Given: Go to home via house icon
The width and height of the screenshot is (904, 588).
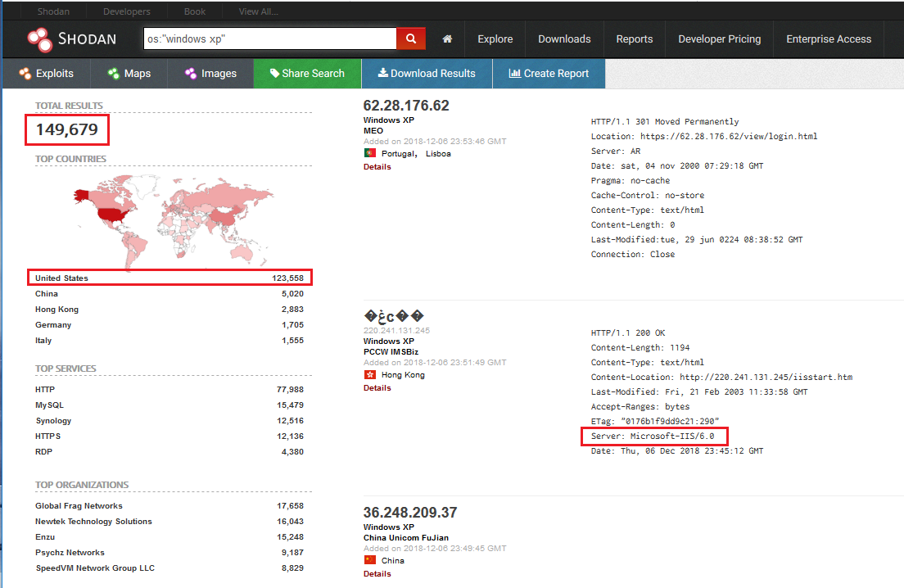Looking at the screenshot, I should pos(447,39).
